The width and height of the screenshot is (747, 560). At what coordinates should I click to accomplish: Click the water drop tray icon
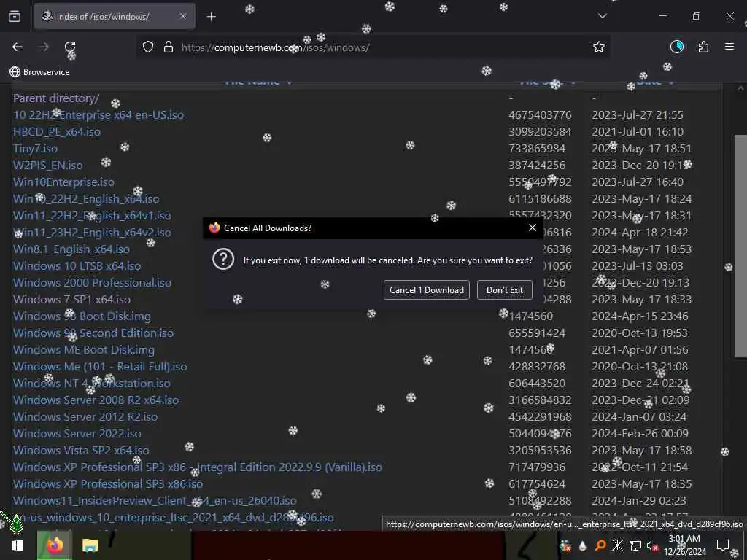click(x=582, y=546)
